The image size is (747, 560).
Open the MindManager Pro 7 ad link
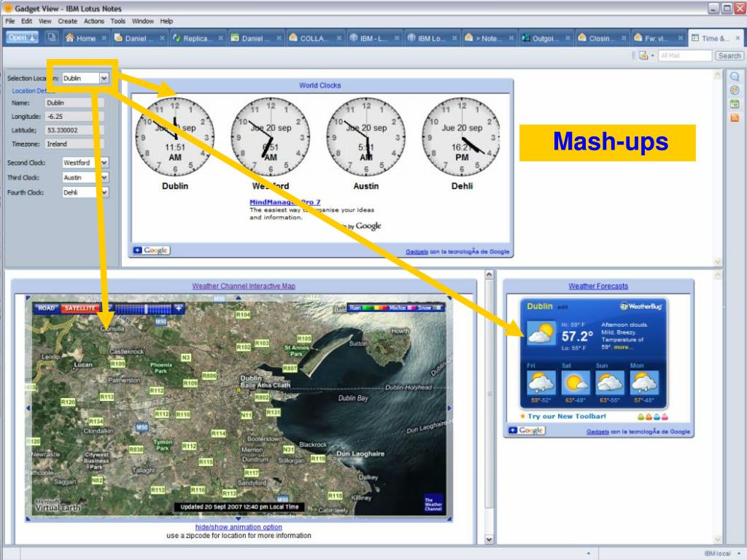pos(285,202)
